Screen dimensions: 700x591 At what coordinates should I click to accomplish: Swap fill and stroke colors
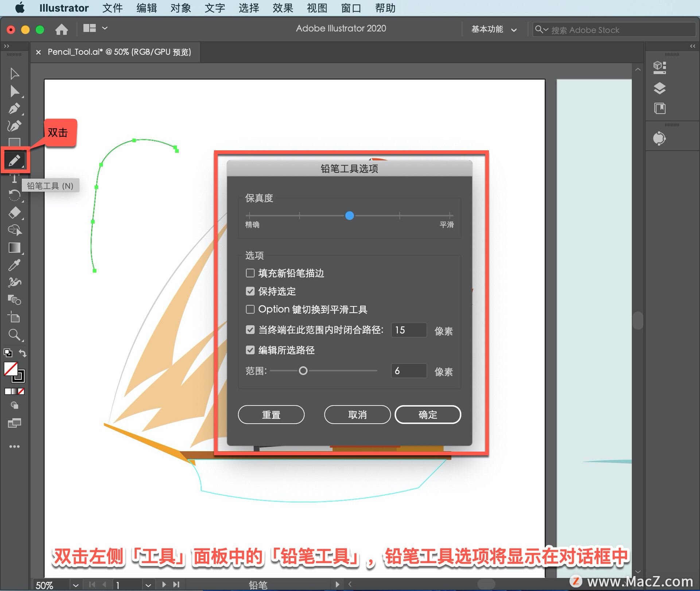(x=23, y=353)
